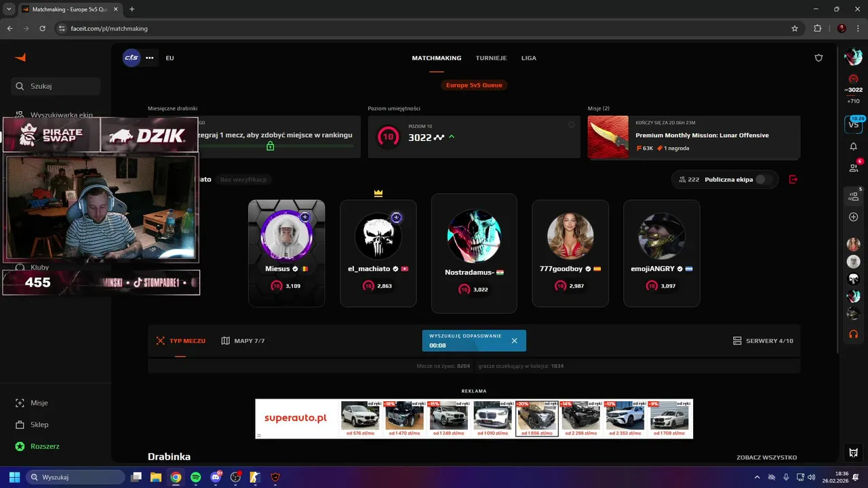Click the volume icon in the system tray
Viewport: 868px width, 488px height.
point(811,477)
